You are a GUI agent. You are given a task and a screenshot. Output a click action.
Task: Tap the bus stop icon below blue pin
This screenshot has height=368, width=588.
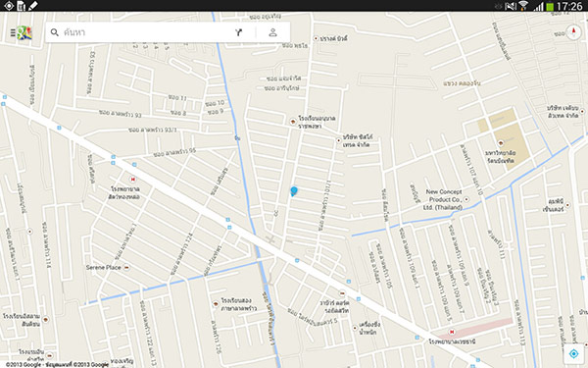(x=297, y=260)
